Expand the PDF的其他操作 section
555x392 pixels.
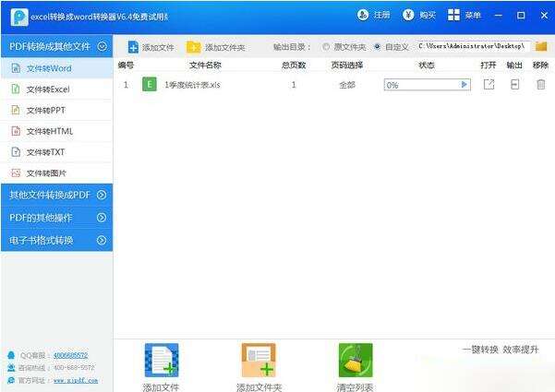pos(102,218)
